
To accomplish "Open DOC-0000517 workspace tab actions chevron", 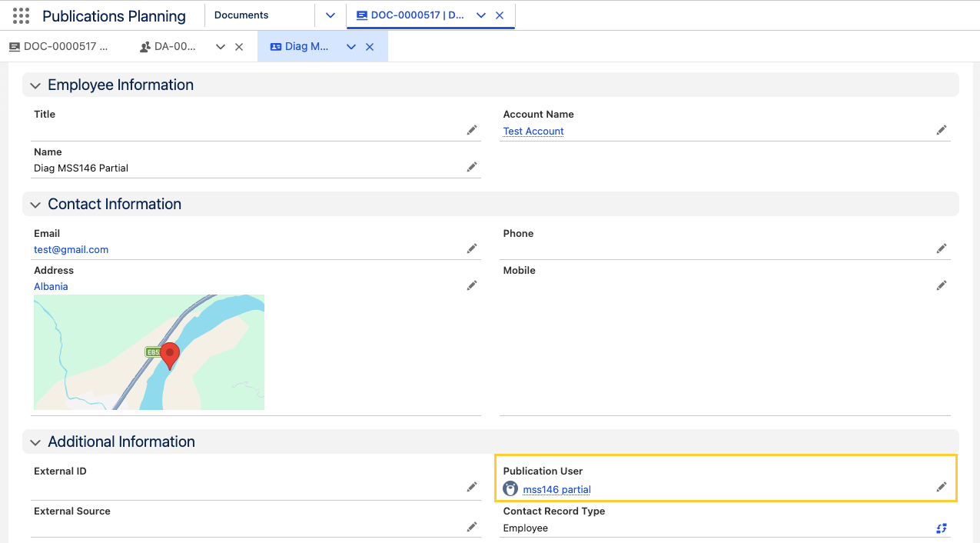I will [481, 15].
